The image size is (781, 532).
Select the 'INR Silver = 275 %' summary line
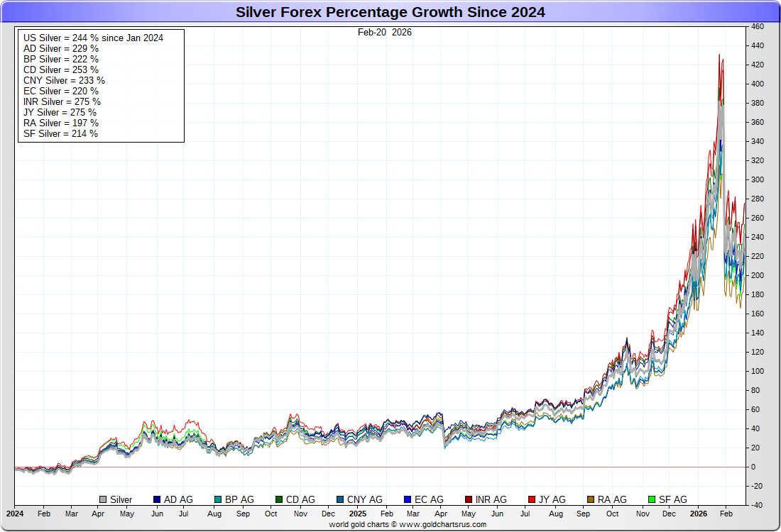(x=62, y=101)
